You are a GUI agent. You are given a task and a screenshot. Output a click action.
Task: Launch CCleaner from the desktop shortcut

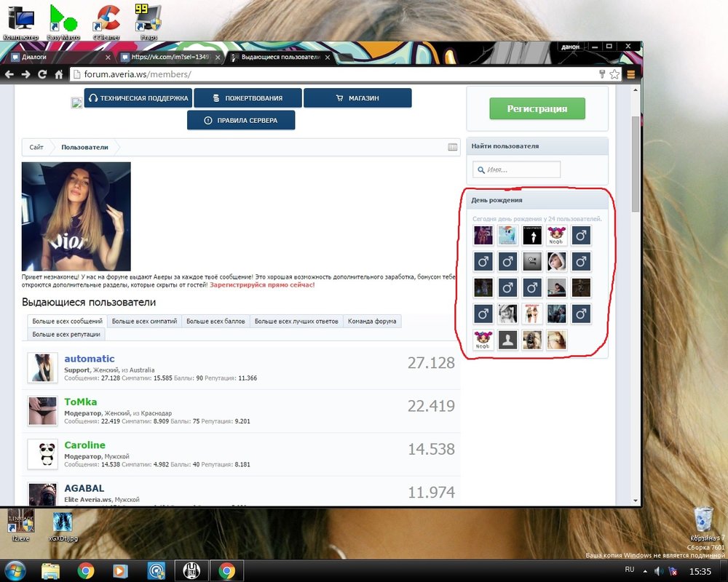pos(107,18)
